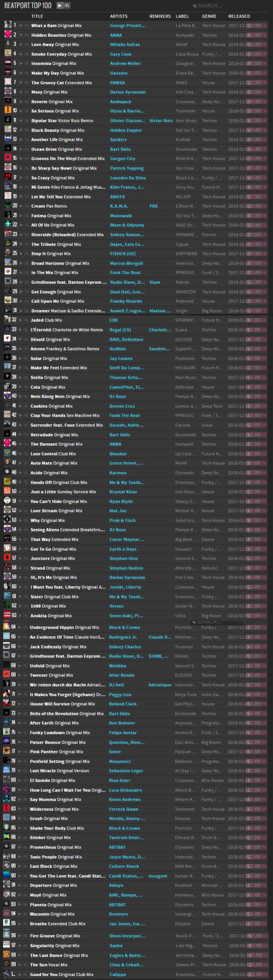
Task: Select Electro genre on Riverside row
Action: [209, 235]
